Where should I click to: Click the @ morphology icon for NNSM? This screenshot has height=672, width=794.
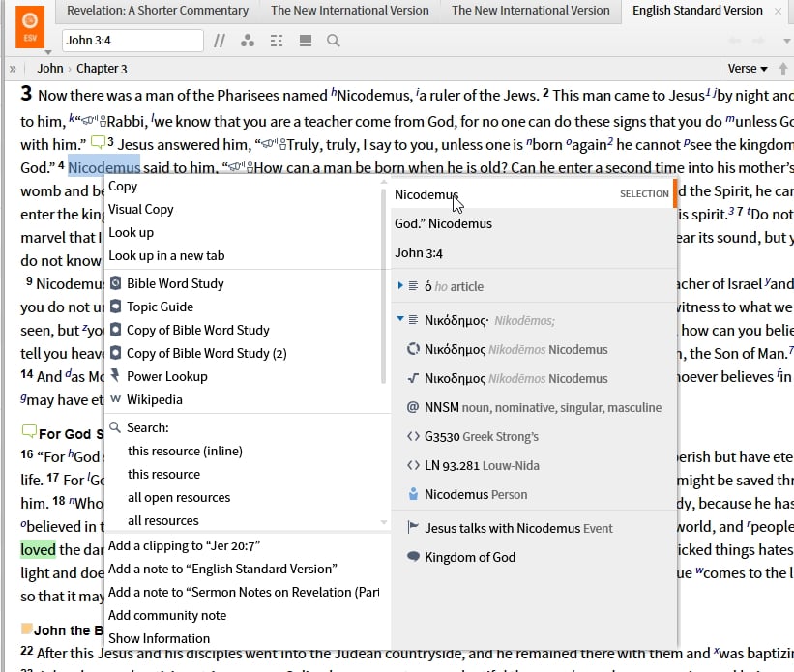pos(413,407)
